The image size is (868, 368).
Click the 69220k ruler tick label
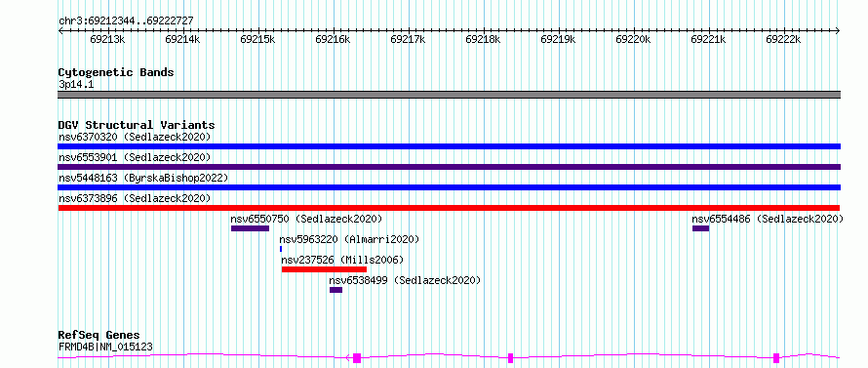pos(633,39)
